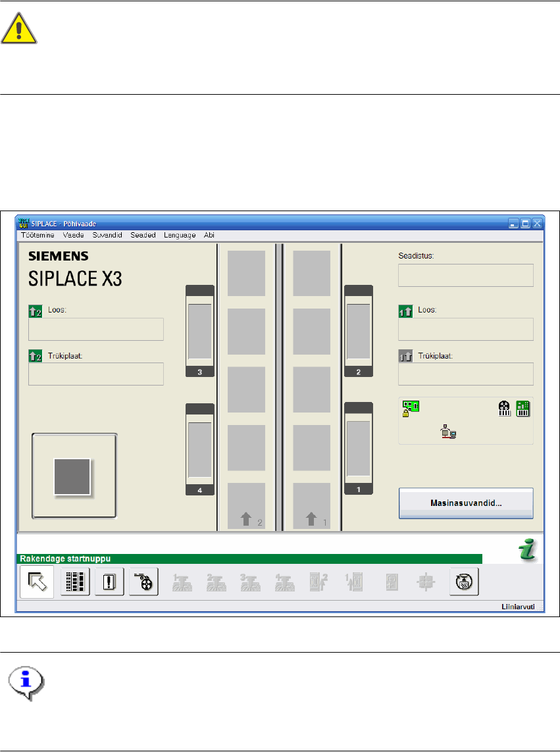Click conveyor lane 1 arrow at bottom
This screenshot has height=752, width=560.
(311, 519)
